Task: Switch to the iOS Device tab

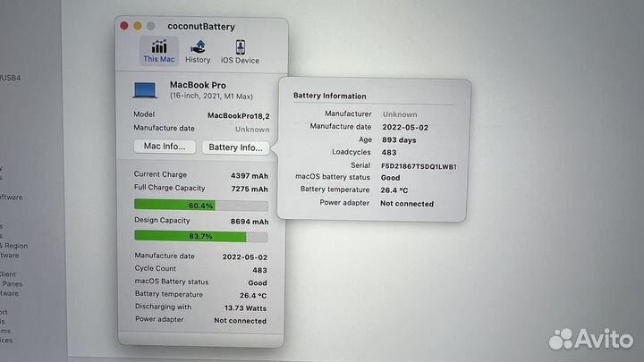Action: [x=240, y=52]
